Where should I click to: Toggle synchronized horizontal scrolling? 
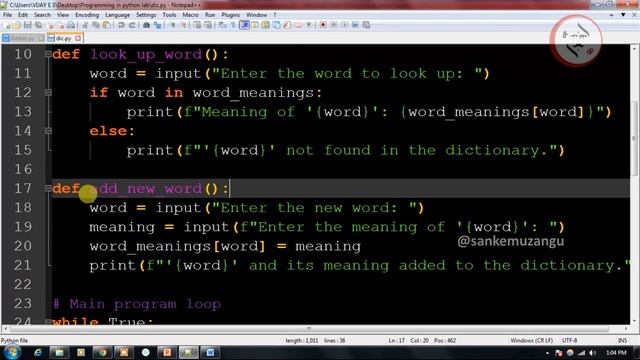tap(208, 25)
